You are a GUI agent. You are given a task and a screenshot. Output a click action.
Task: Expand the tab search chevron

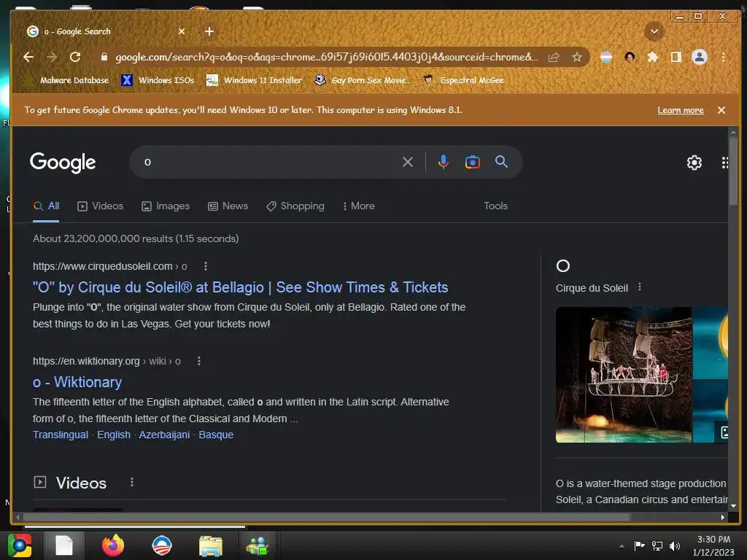(x=654, y=31)
